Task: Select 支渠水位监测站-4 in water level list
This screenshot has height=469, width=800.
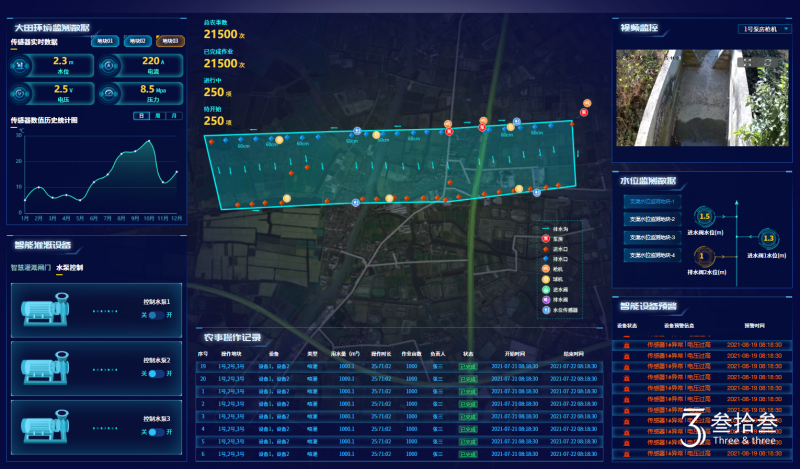Action: pyautogui.click(x=650, y=255)
